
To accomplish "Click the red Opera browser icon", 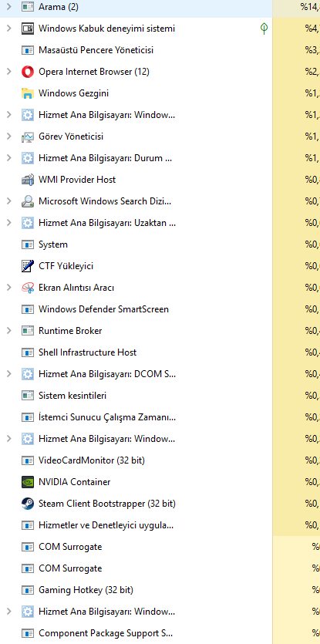I will coord(28,72).
